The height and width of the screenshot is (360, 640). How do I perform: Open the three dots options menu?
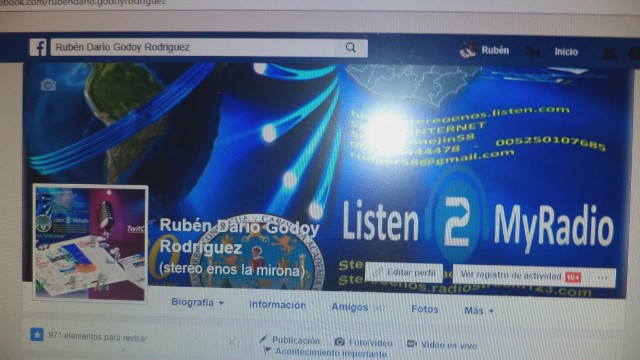click(x=602, y=278)
